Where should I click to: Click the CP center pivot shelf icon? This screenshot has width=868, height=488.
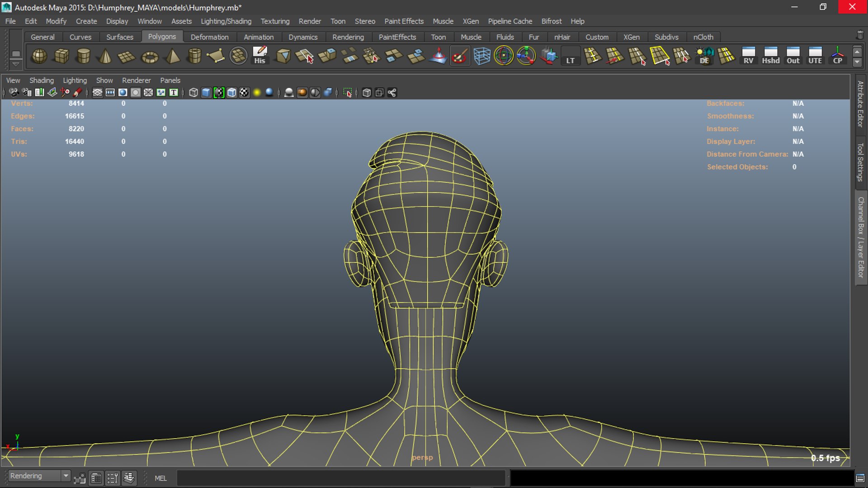[838, 56]
